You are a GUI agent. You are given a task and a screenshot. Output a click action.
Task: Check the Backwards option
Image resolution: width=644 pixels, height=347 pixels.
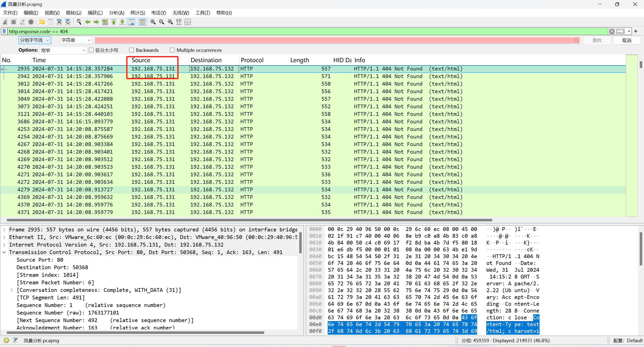131,50
